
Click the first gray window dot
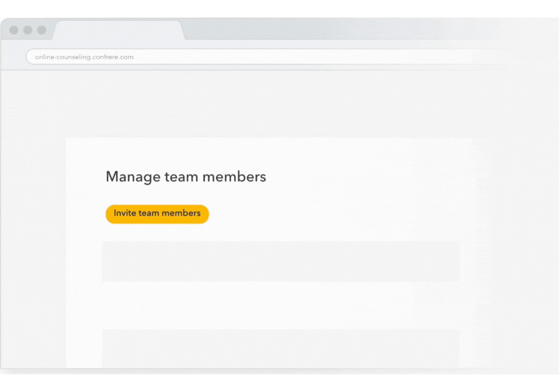[x=14, y=30]
